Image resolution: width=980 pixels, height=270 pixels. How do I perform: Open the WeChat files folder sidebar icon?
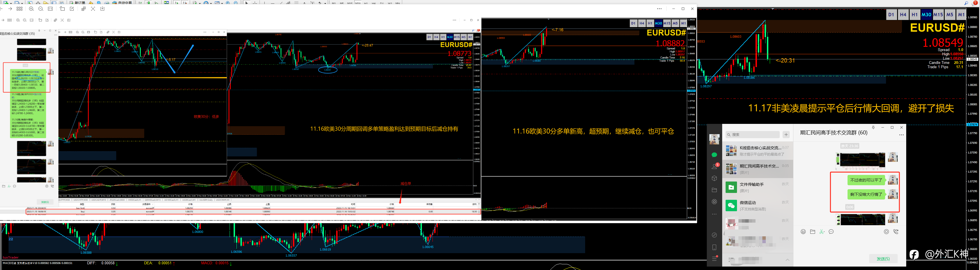[x=714, y=190]
